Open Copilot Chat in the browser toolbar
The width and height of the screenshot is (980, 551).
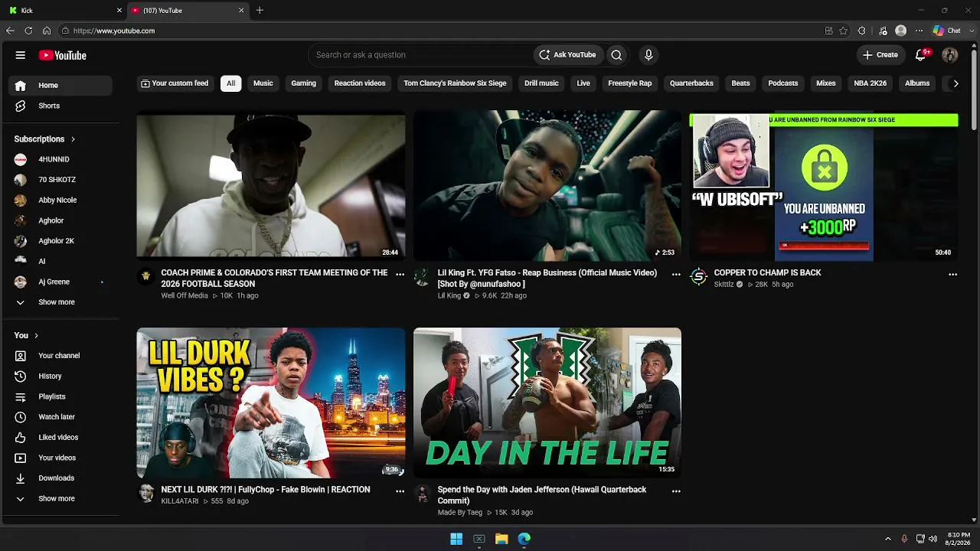[947, 31]
